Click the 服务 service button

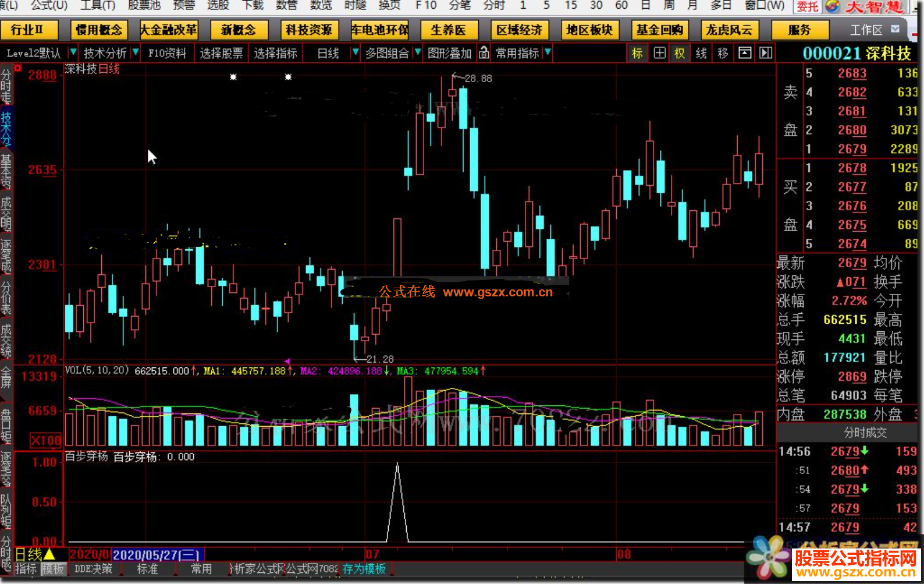(799, 30)
